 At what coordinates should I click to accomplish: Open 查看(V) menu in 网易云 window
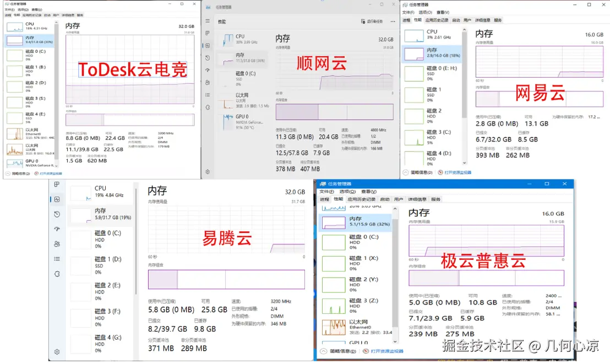click(443, 13)
